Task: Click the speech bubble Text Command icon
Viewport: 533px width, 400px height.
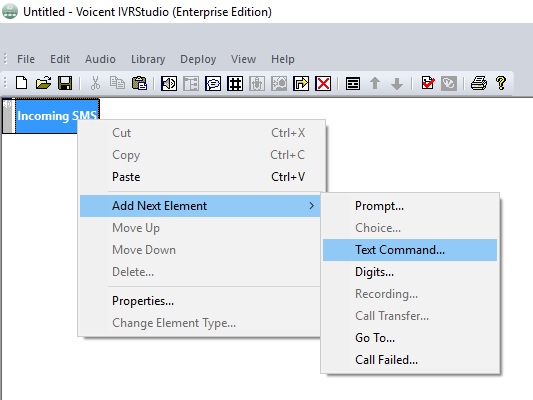Action: pyautogui.click(x=213, y=83)
